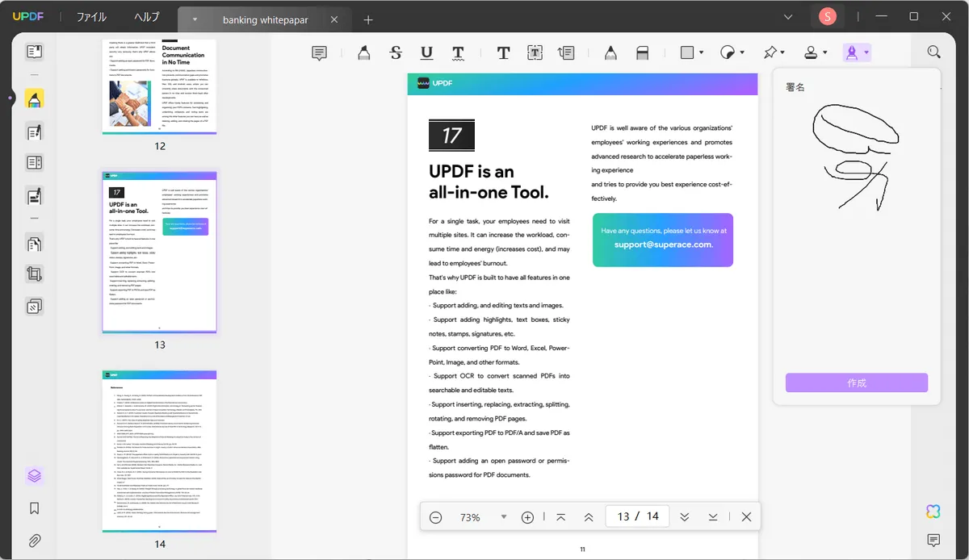
Task: Go to the next page
Action: [x=685, y=517]
